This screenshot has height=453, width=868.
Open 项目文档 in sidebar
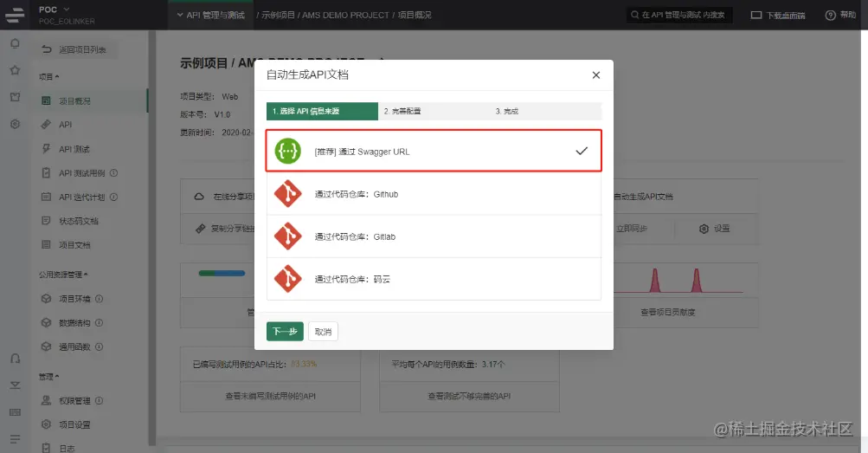pyautogui.click(x=74, y=245)
